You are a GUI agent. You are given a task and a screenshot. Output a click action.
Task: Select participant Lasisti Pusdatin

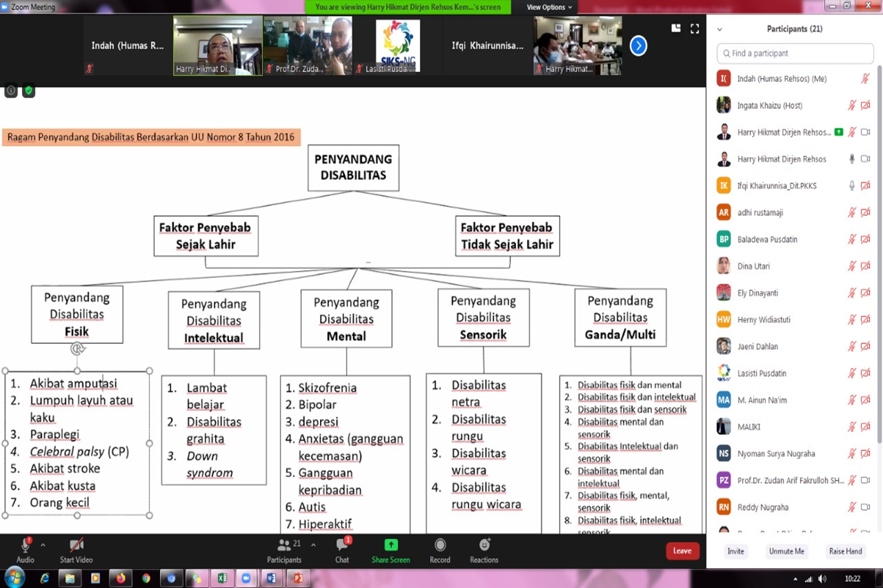pos(793,373)
